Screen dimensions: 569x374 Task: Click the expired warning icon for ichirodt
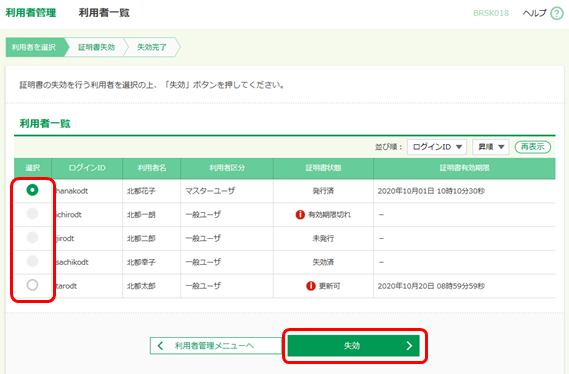[x=300, y=214]
